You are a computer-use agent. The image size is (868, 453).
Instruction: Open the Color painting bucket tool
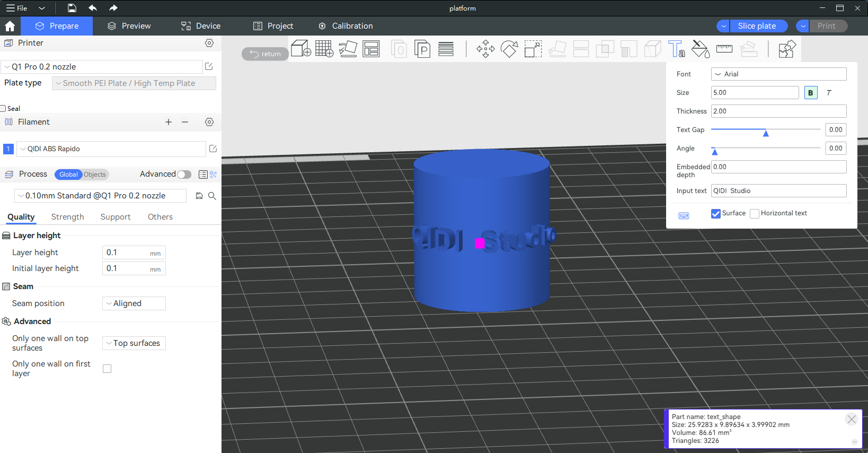[x=700, y=49]
